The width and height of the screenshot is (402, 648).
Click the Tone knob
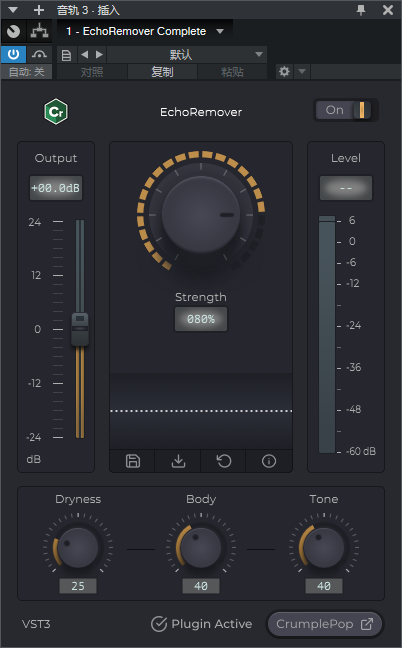pyautogui.click(x=324, y=548)
